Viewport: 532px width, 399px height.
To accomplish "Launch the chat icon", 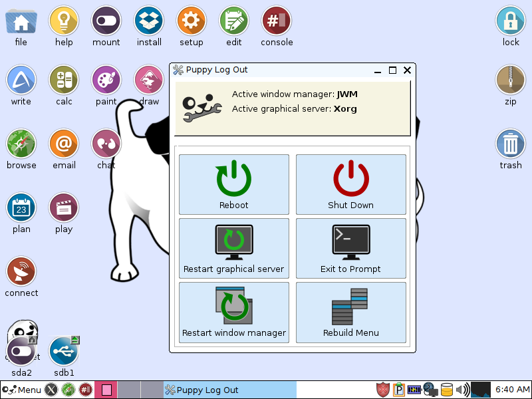I will [x=106, y=144].
